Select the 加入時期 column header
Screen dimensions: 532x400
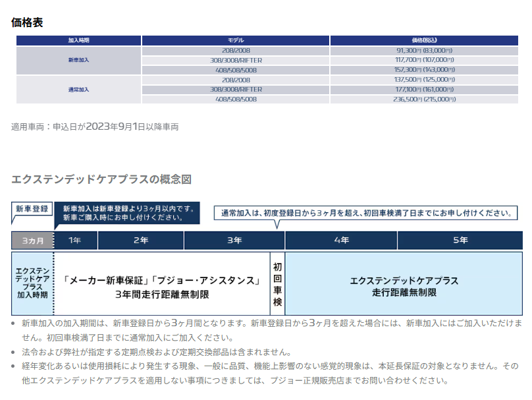pyautogui.click(x=78, y=40)
